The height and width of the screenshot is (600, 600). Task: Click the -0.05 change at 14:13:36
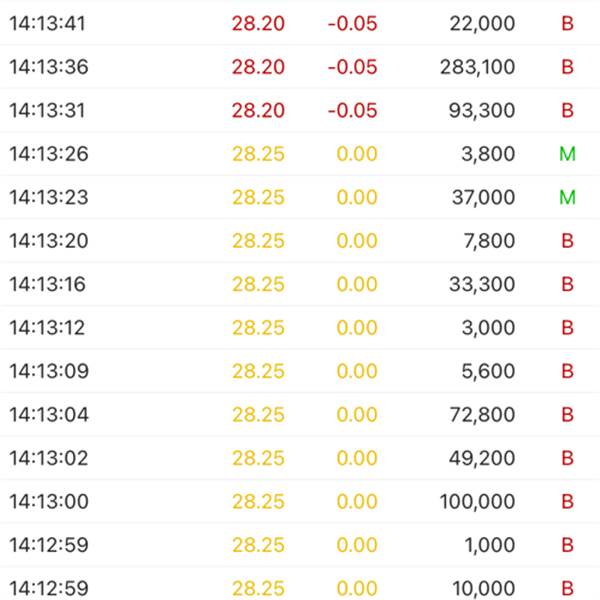point(352,67)
